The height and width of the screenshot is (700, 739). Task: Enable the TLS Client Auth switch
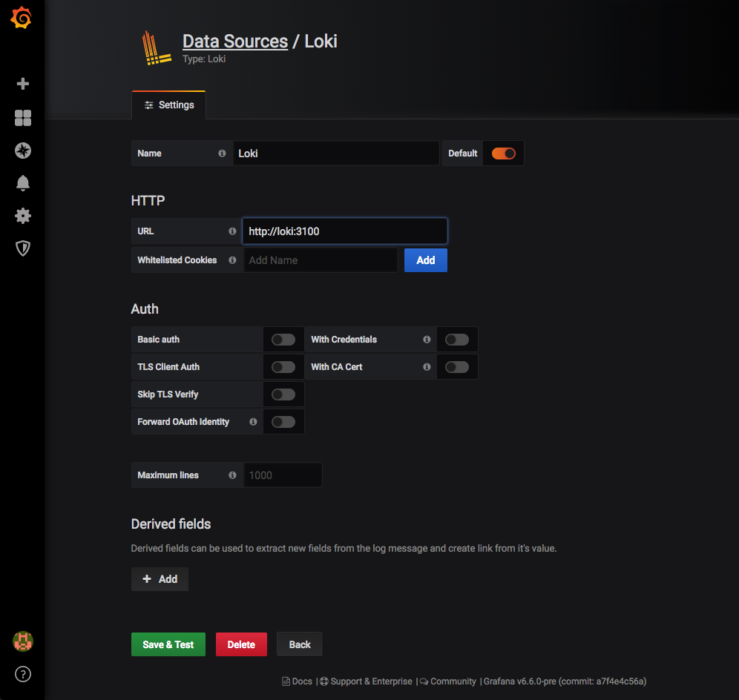(x=283, y=366)
